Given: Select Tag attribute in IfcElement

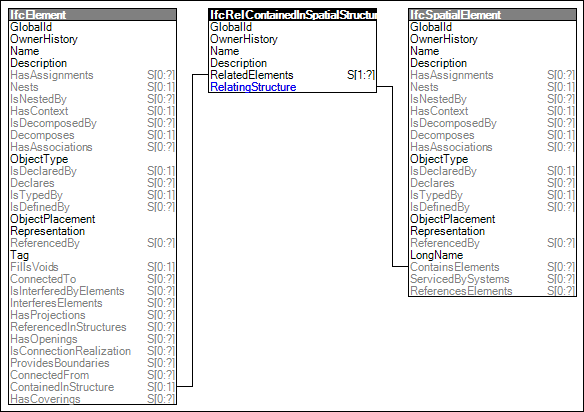Looking at the screenshot, I should coord(92,255).
